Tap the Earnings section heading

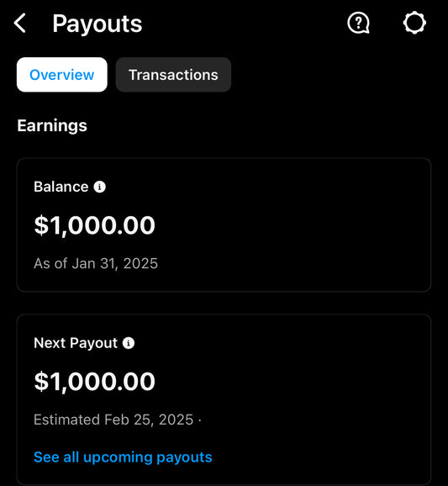52,126
